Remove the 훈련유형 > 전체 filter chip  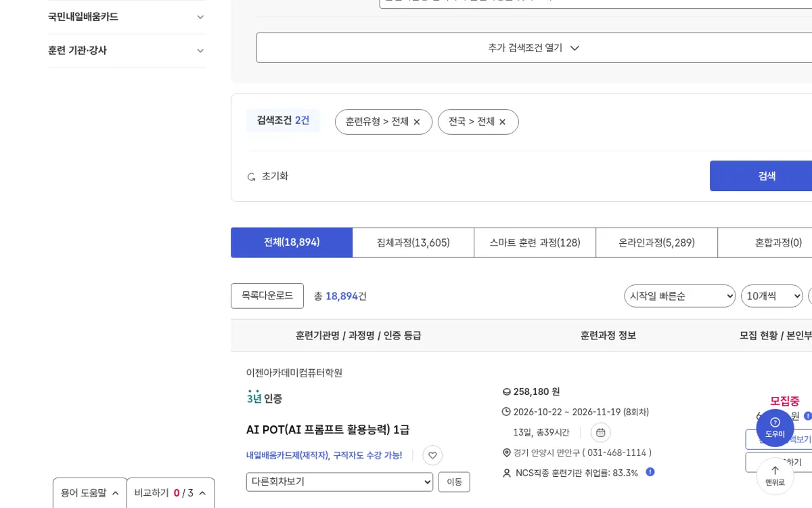417,122
